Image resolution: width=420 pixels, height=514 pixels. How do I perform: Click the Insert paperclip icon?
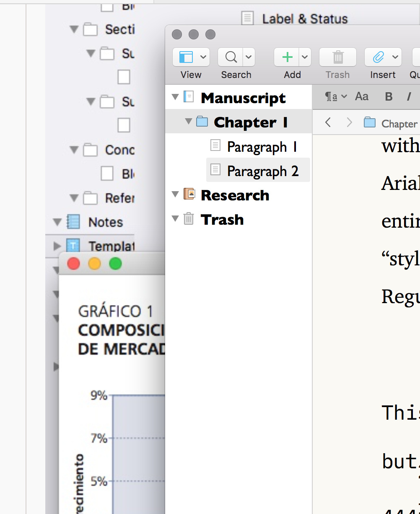(379, 57)
